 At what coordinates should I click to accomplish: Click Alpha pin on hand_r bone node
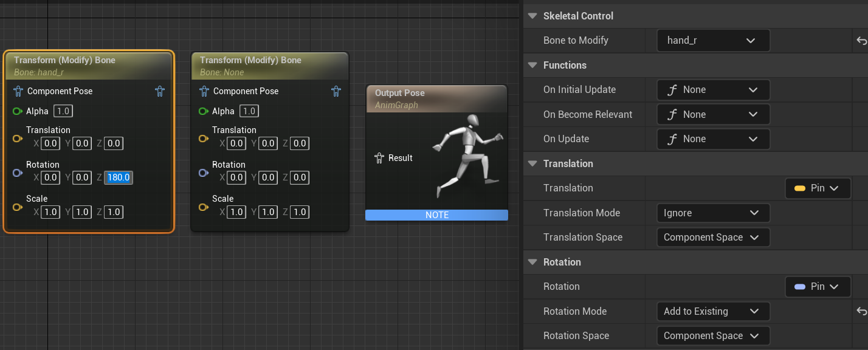(x=18, y=111)
